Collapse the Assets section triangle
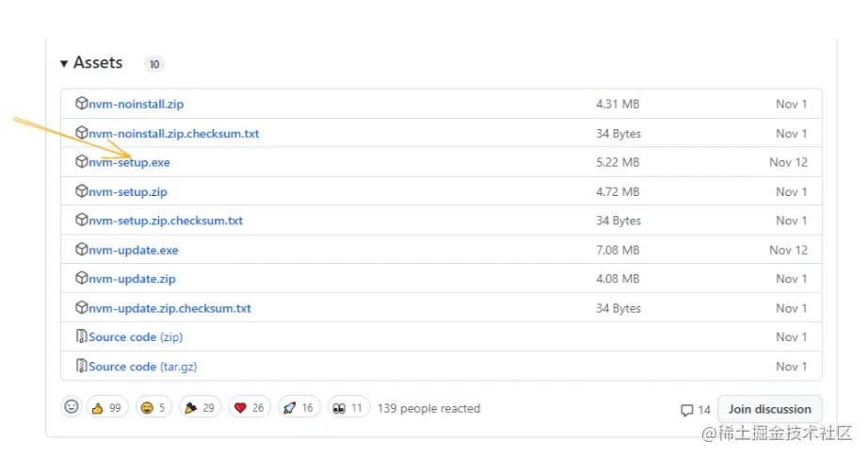This screenshot has width=868, height=458. tap(64, 64)
